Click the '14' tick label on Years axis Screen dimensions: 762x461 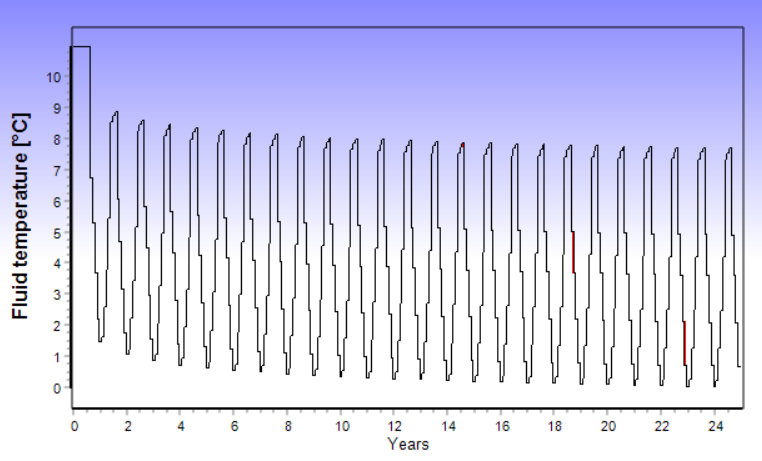448,426
